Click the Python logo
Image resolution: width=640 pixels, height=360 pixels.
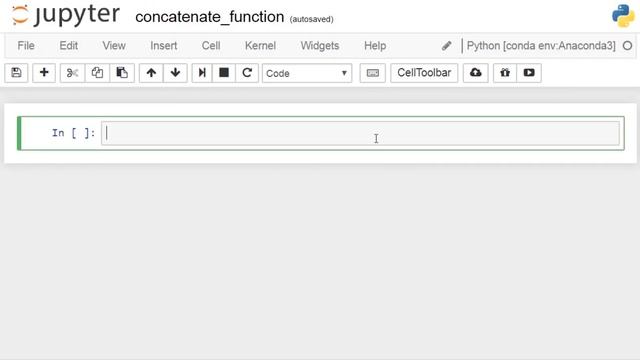click(x=623, y=16)
